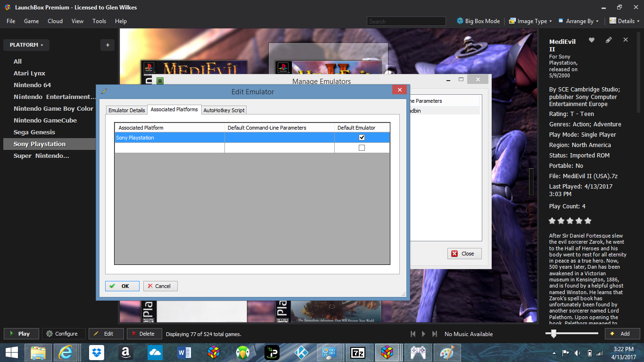Image resolution: width=644 pixels, height=362 pixels.
Task: Switch to the Emulator Details tab
Action: coord(127,110)
